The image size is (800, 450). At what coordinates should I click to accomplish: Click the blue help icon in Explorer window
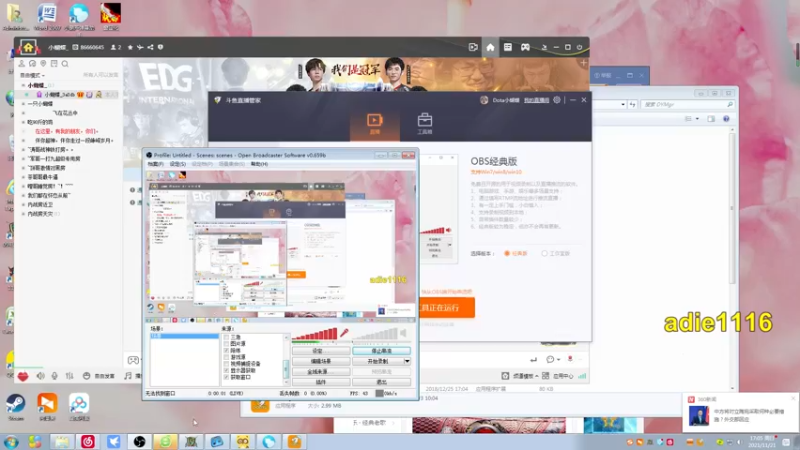(726, 119)
